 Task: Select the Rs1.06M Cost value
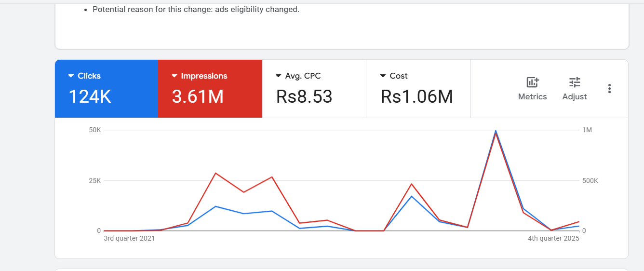click(416, 96)
